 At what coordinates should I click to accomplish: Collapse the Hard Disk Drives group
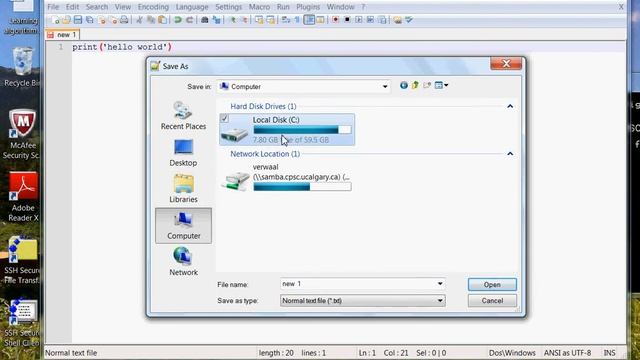[x=510, y=106]
